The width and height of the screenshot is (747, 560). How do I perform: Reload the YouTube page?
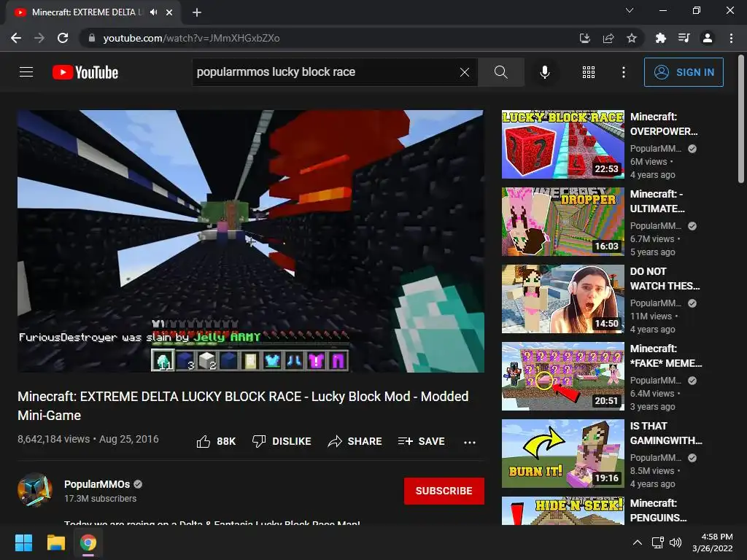coord(63,38)
